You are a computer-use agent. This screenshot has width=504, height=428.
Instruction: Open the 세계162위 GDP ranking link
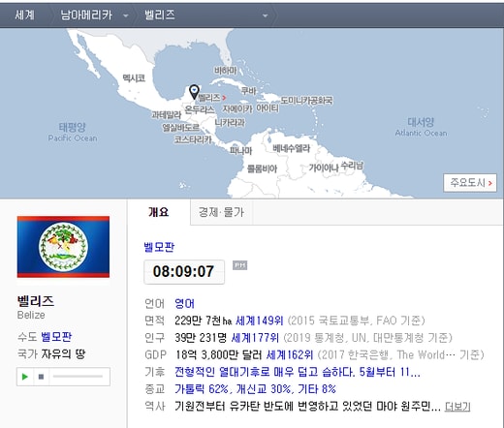point(290,354)
